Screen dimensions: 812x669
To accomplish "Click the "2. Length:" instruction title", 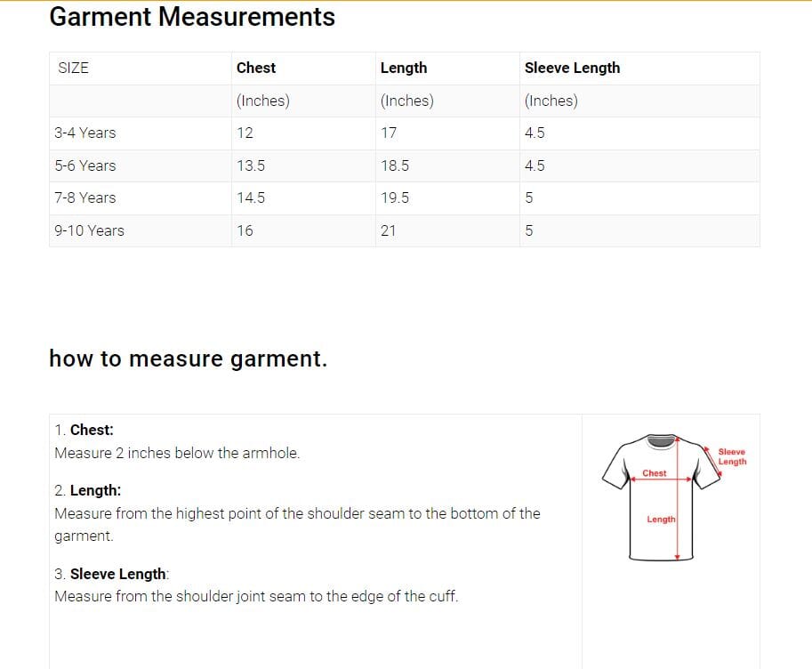I will [88, 490].
